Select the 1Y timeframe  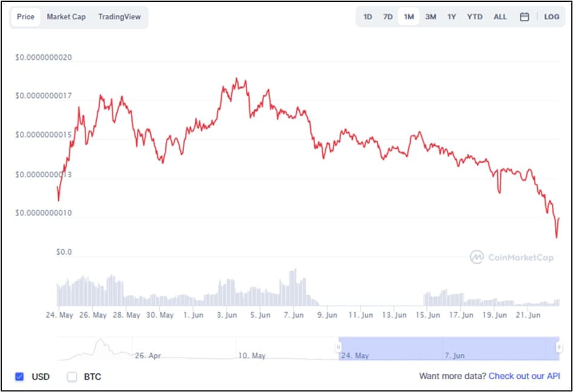coord(451,17)
